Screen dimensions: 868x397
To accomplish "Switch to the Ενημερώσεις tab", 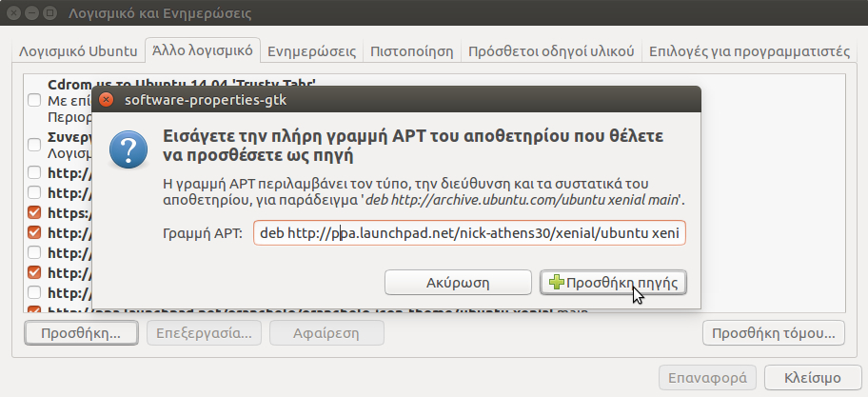I will pyautogui.click(x=311, y=50).
